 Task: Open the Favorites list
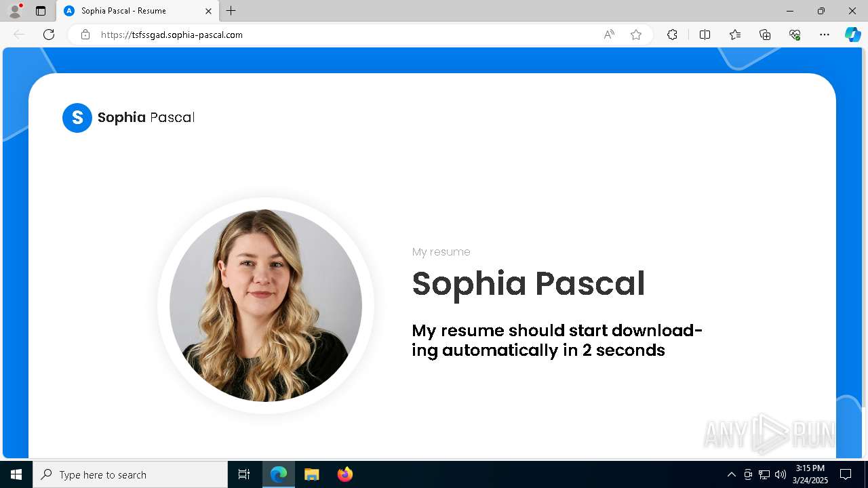tap(735, 35)
